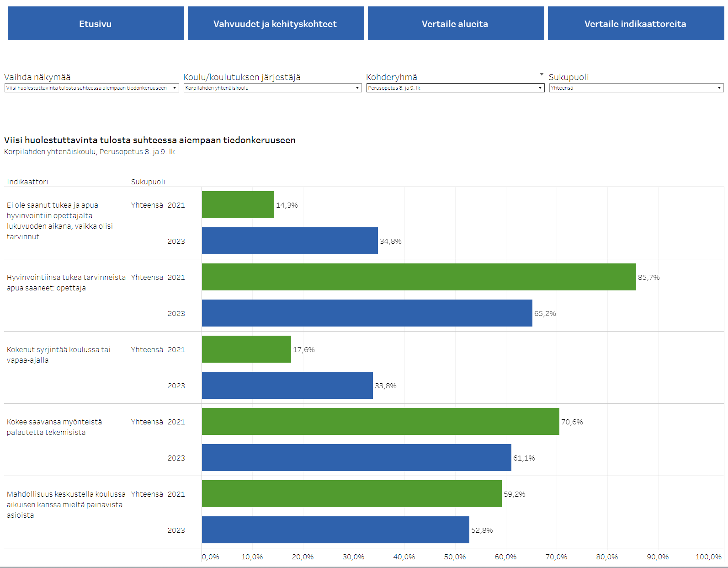Open the Sukupuoli dropdown

click(636, 88)
